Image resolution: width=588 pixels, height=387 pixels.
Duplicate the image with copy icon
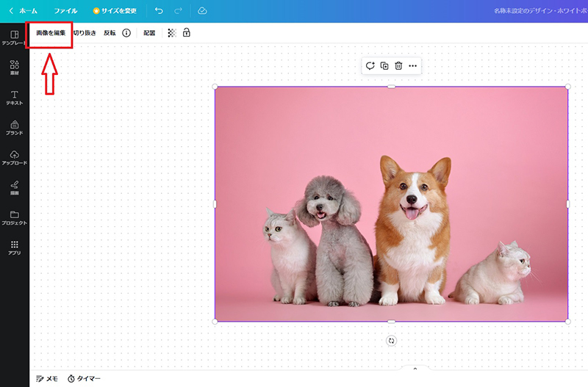point(384,66)
